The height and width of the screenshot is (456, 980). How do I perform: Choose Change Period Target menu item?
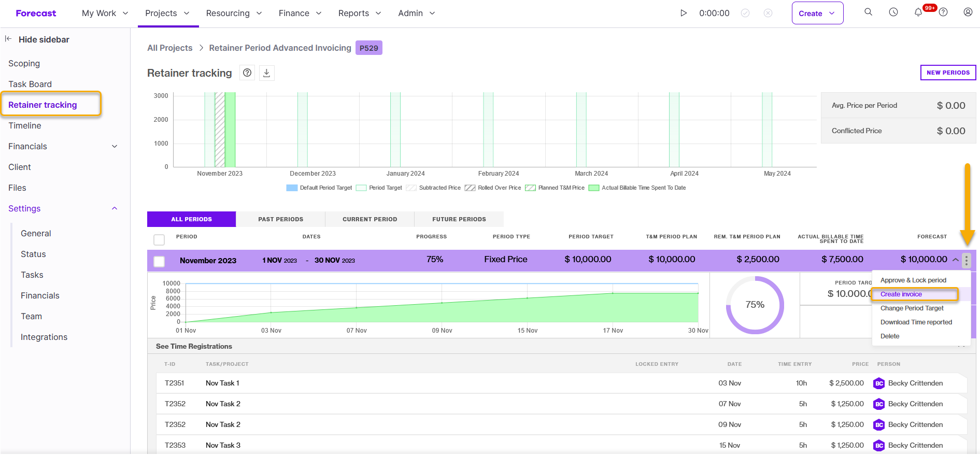click(x=912, y=308)
